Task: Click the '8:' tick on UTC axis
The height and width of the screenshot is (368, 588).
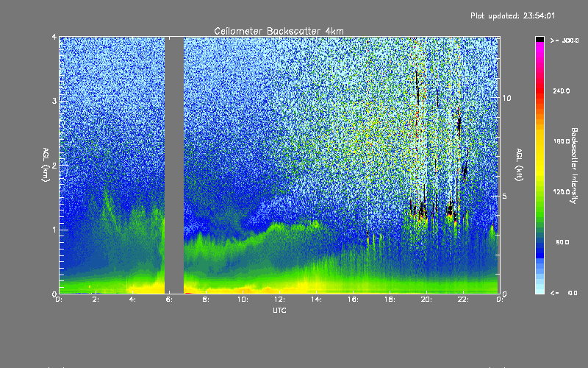Action: [x=207, y=300]
